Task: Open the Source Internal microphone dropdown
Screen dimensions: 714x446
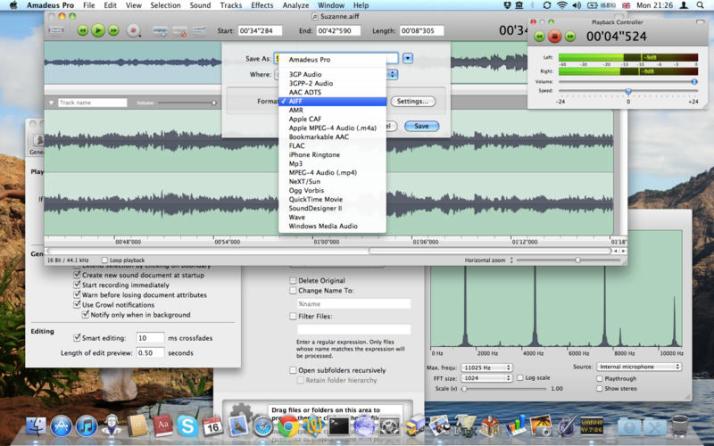Action: click(x=639, y=367)
